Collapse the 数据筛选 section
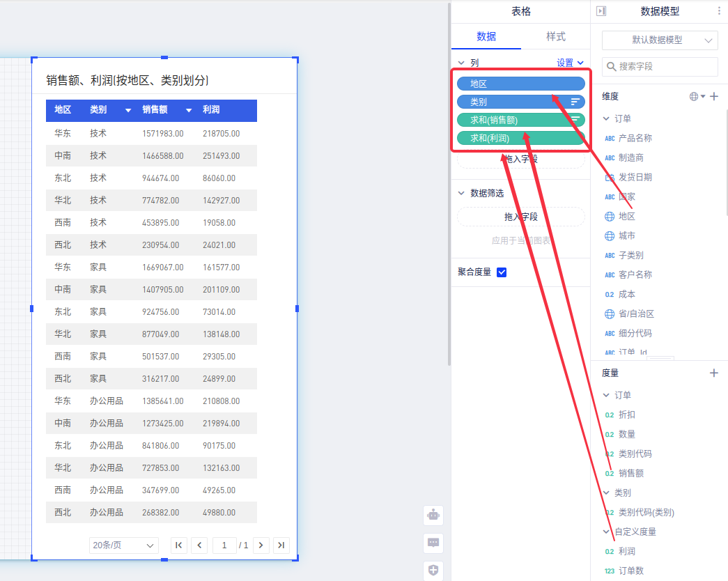Viewport: 728px width, 581px height. pos(461,193)
